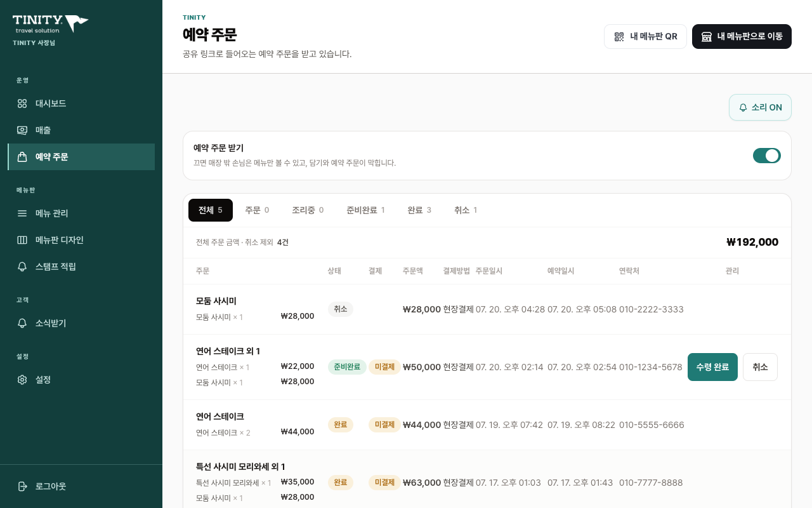Switch to the 조리중 0 tab
812x508 pixels.
(x=308, y=210)
